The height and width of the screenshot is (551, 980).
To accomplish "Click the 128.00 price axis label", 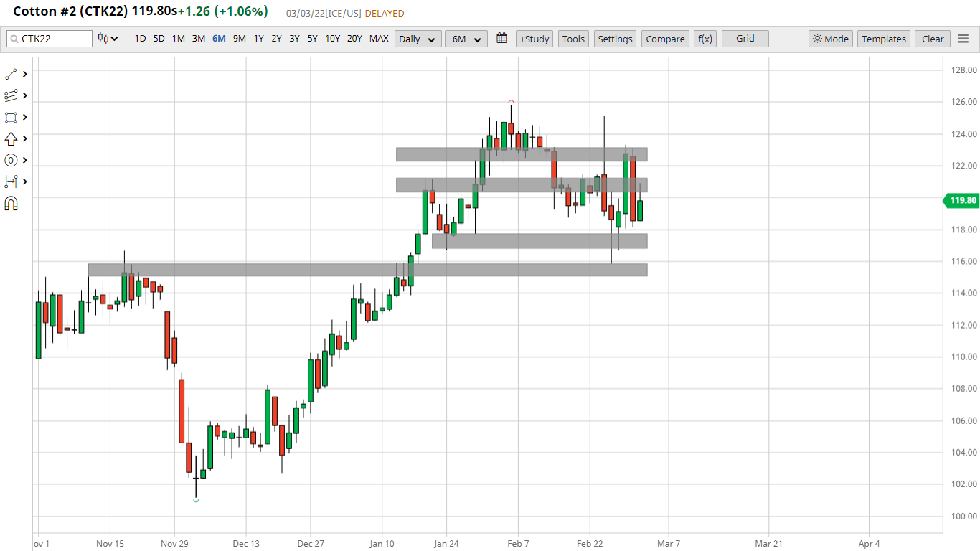I will pyautogui.click(x=963, y=70).
